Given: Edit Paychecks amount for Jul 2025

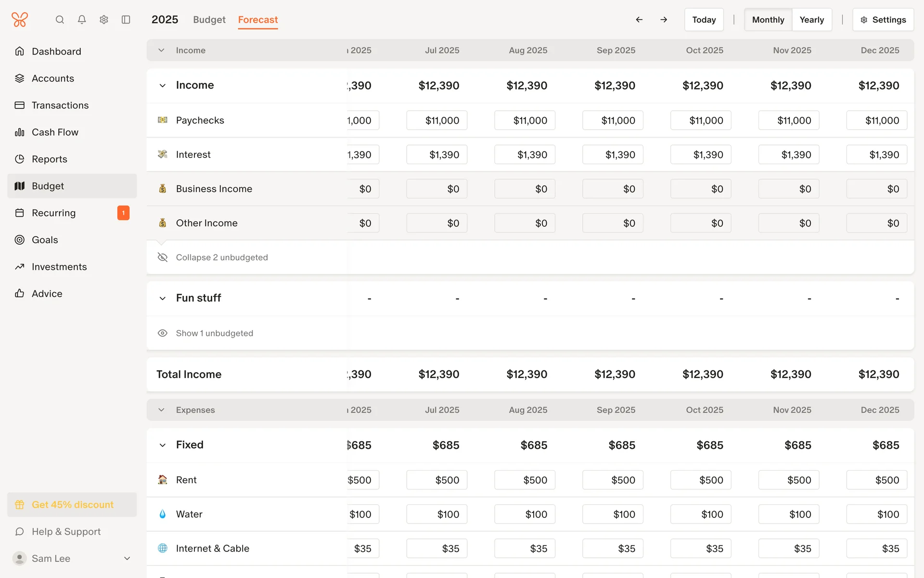Looking at the screenshot, I should (436, 120).
